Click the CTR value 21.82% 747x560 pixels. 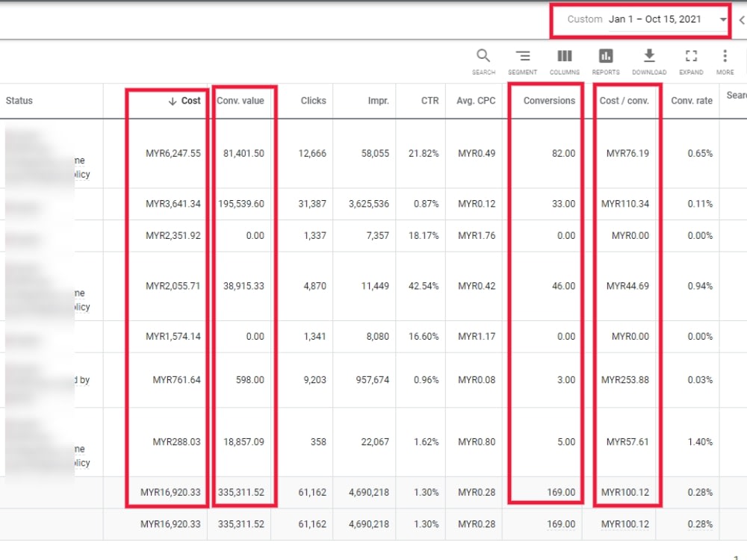point(424,153)
